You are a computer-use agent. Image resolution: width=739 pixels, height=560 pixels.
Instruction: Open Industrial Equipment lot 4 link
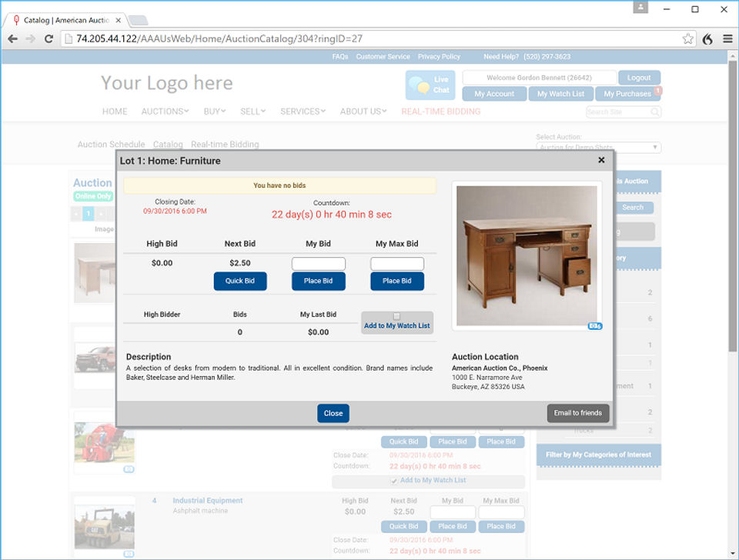[207, 500]
